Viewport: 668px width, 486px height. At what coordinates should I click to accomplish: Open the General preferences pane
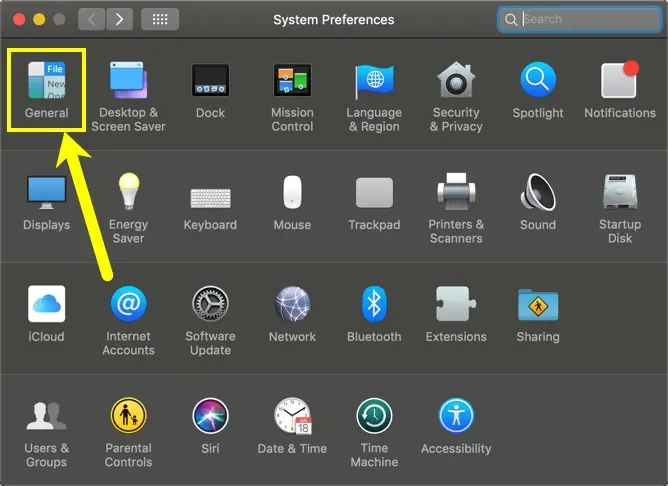46,90
